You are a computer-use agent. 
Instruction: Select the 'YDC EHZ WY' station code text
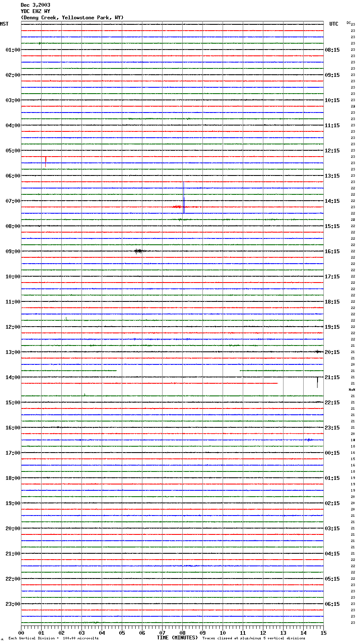pyautogui.click(x=35, y=11)
